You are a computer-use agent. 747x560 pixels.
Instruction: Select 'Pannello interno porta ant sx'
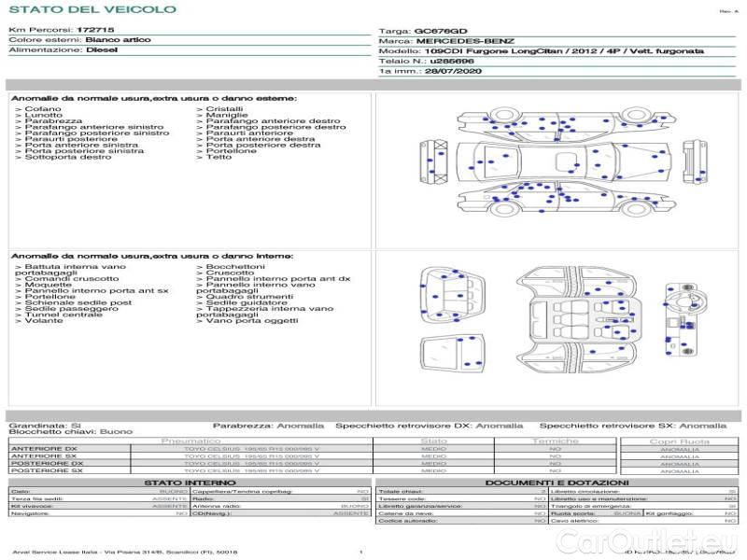[92, 290]
